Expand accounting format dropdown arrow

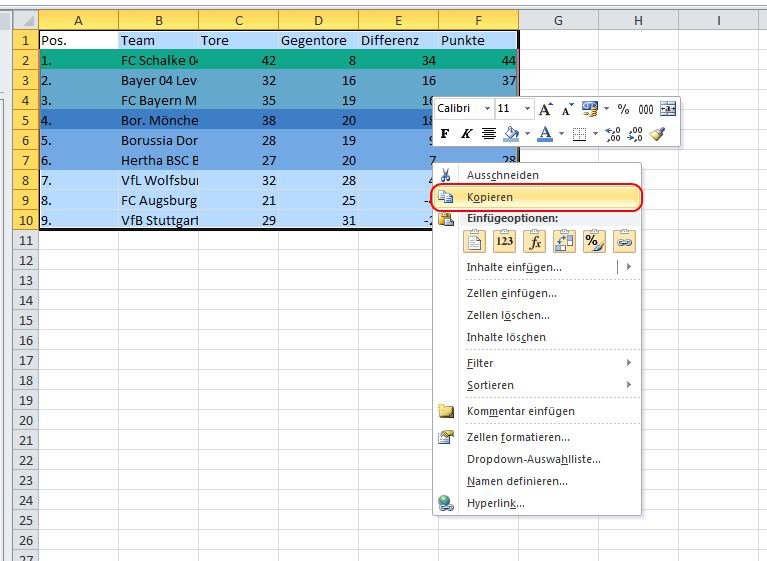coord(607,109)
